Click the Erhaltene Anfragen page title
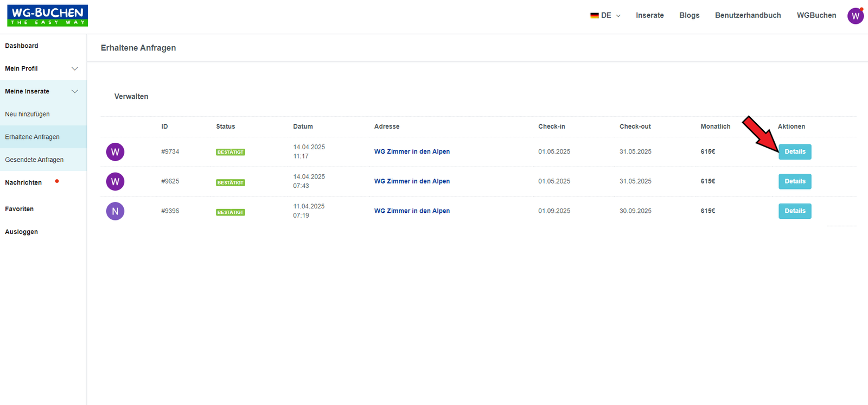This screenshot has height=405, width=868. [138, 48]
